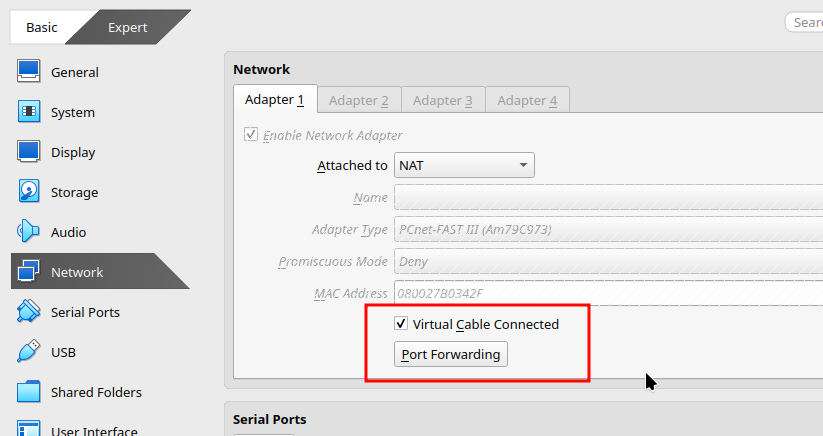Image resolution: width=823 pixels, height=436 pixels.
Task: Select the System chip icon
Action: [x=28, y=112]
